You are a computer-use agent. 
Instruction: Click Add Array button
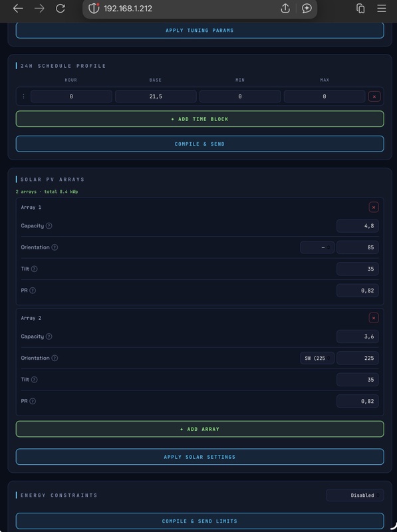(200, 429)
